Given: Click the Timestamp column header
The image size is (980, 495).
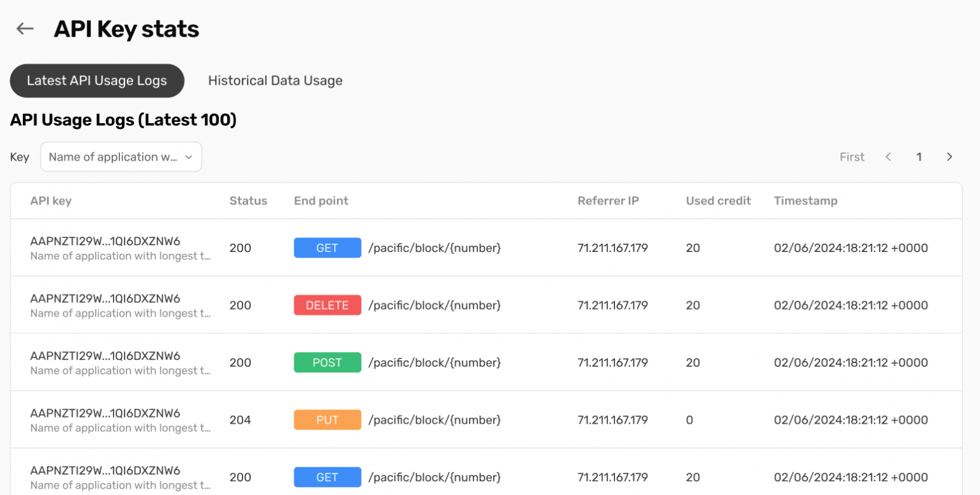Looking at the screenshot, I should tap(805, 201).
